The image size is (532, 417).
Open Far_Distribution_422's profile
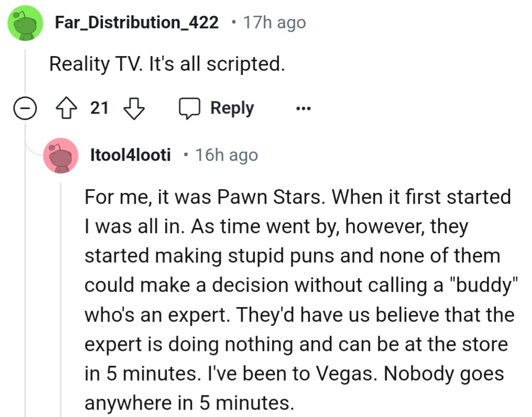(137, 22)
